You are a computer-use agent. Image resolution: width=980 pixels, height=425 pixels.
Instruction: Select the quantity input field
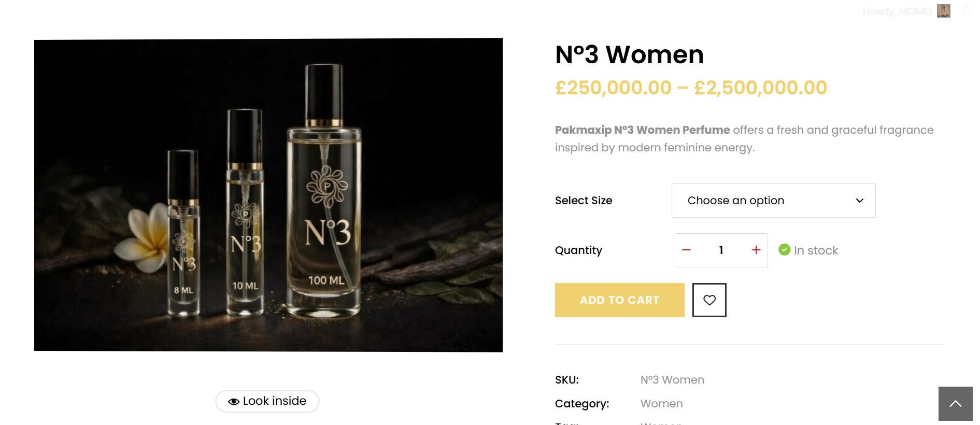[x=721, y=250]
